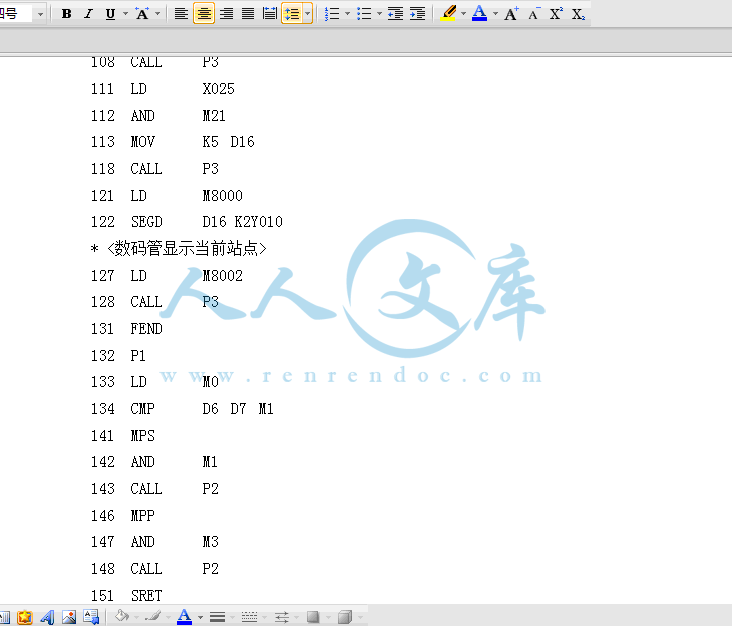Apply distributed alignment
The image size is (732, 626).
pos(270,14)
